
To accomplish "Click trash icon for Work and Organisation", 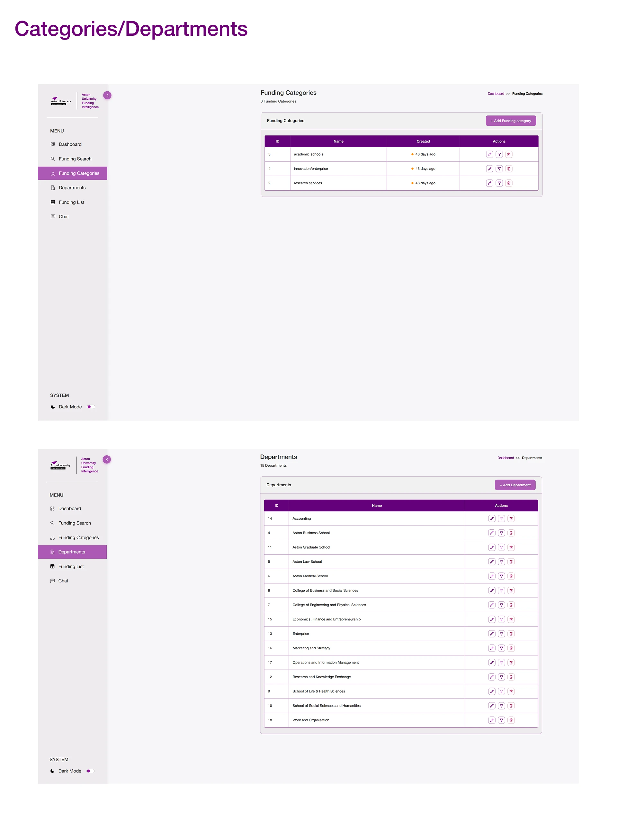I will click(511, 720).
